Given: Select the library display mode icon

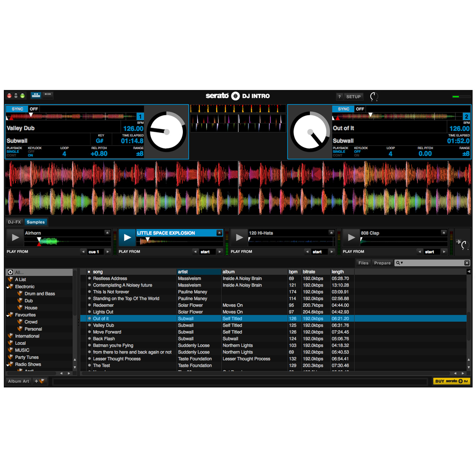Looking at the screenshot, I should [48, 95].
